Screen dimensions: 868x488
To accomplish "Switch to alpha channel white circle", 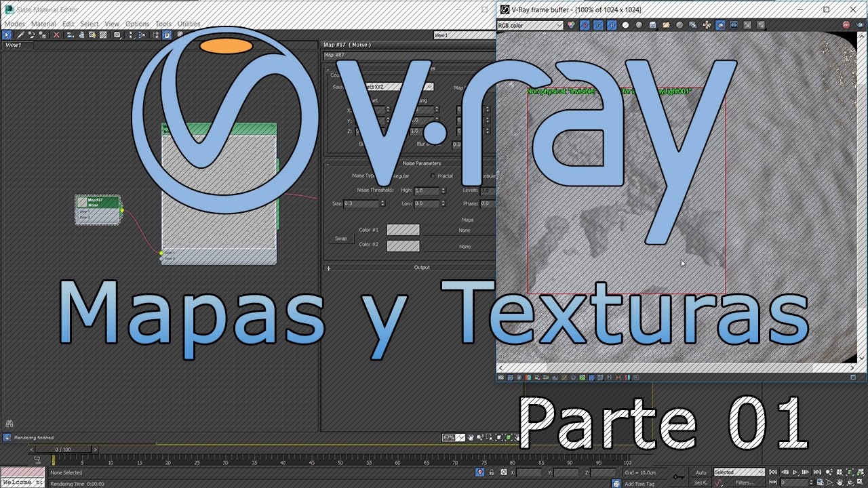I will (625, 25).
